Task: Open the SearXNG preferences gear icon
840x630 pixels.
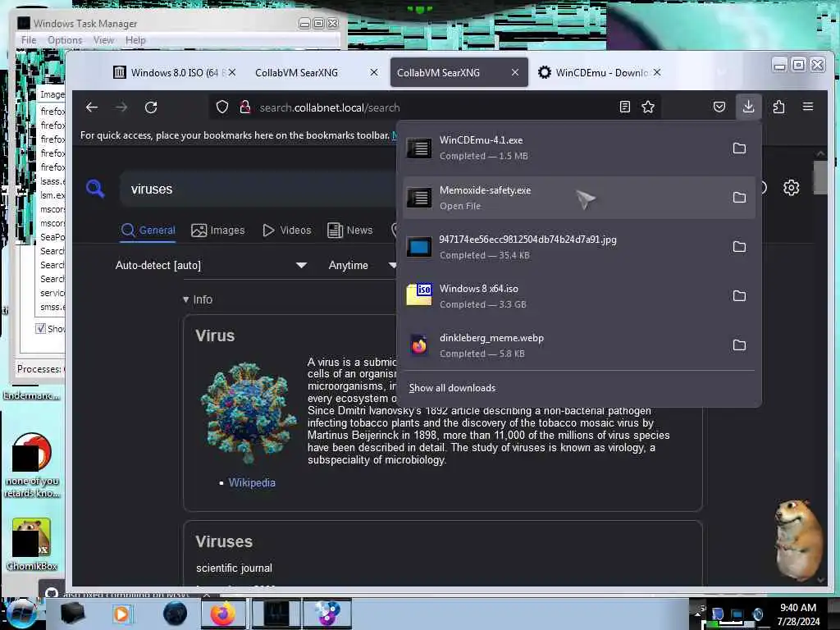Action: 792,188
